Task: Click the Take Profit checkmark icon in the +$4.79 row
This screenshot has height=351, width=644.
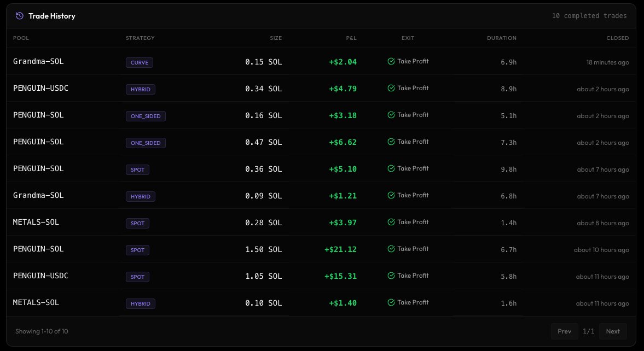Action: pos(391,88)
